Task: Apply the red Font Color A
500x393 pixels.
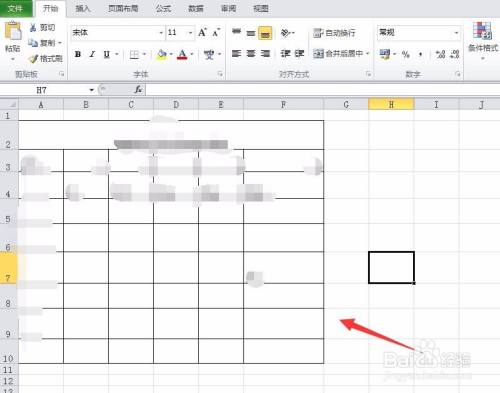Action: 182,54
